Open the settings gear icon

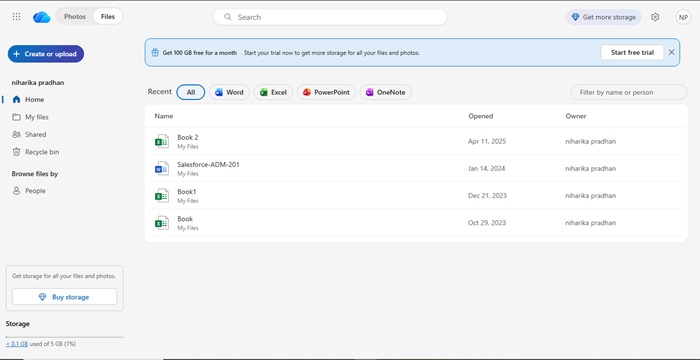point(655,17)
